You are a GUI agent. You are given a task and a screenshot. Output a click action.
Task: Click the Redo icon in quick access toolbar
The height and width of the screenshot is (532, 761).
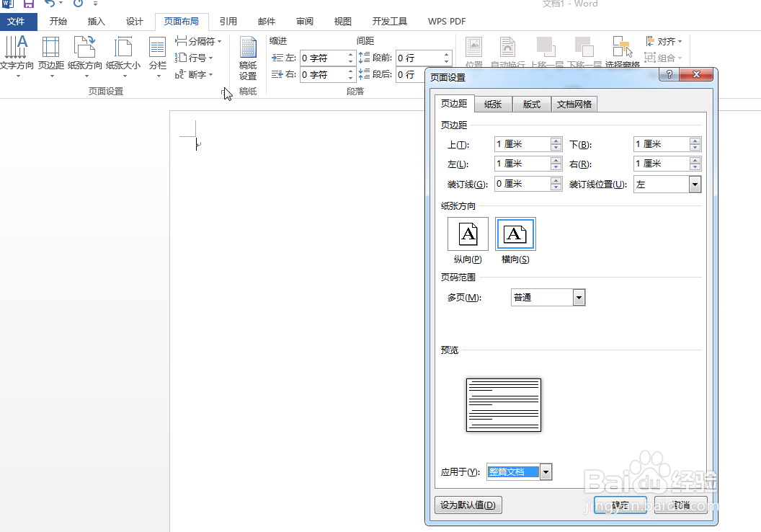click(78, 4)
